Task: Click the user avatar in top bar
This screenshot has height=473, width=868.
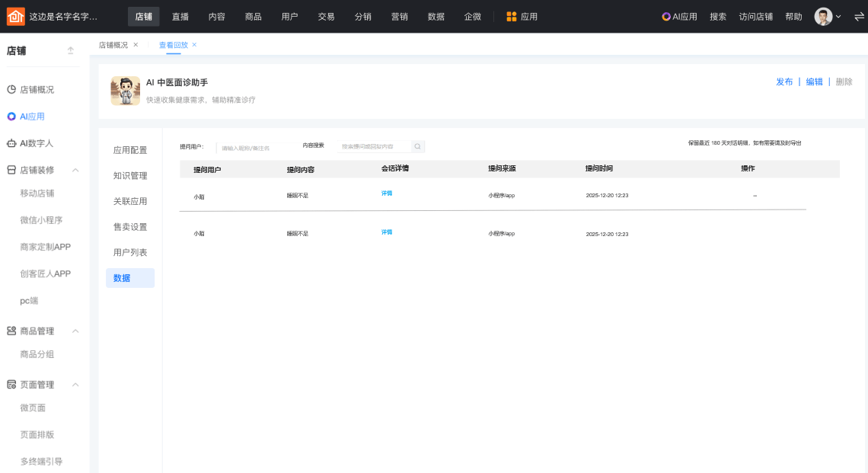Action: click(x=823, y=16)
